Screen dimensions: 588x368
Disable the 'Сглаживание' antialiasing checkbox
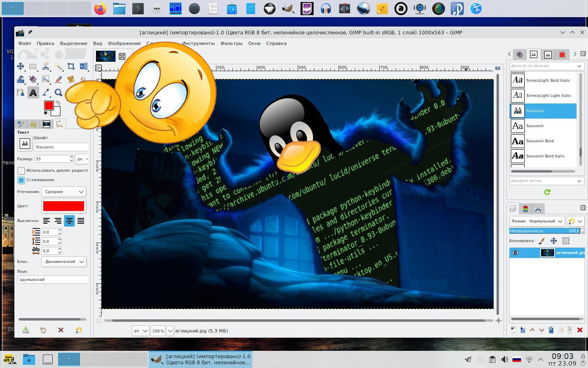tap(21, 180)
